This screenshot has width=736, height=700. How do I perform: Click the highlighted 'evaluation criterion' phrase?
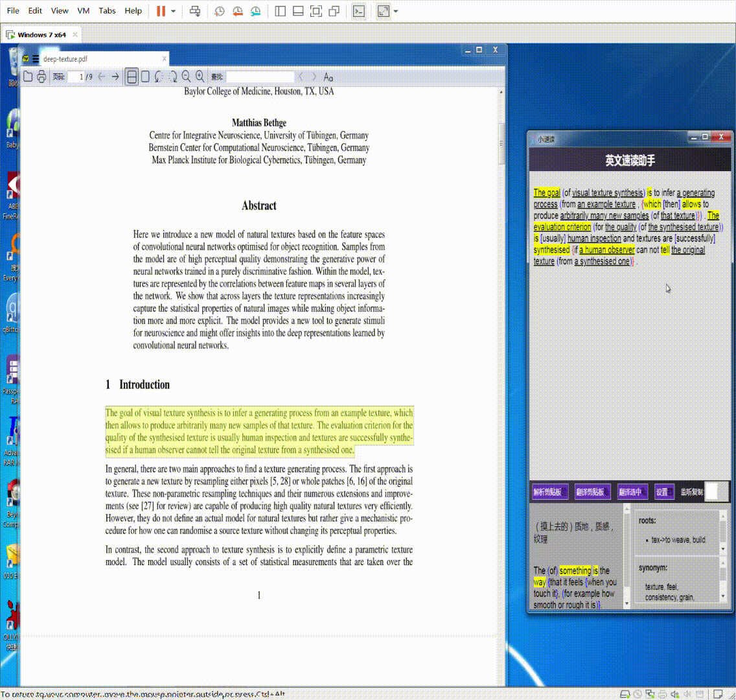click(x=562, y=227)
